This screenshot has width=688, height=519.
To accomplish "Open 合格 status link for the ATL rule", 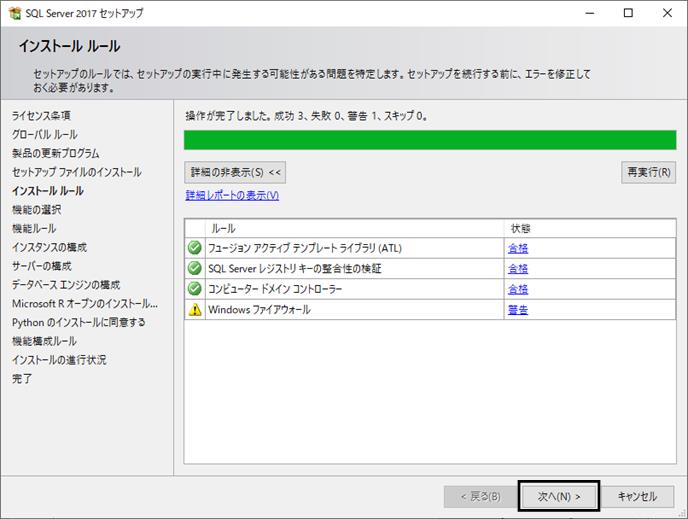I will click(518, 248).
